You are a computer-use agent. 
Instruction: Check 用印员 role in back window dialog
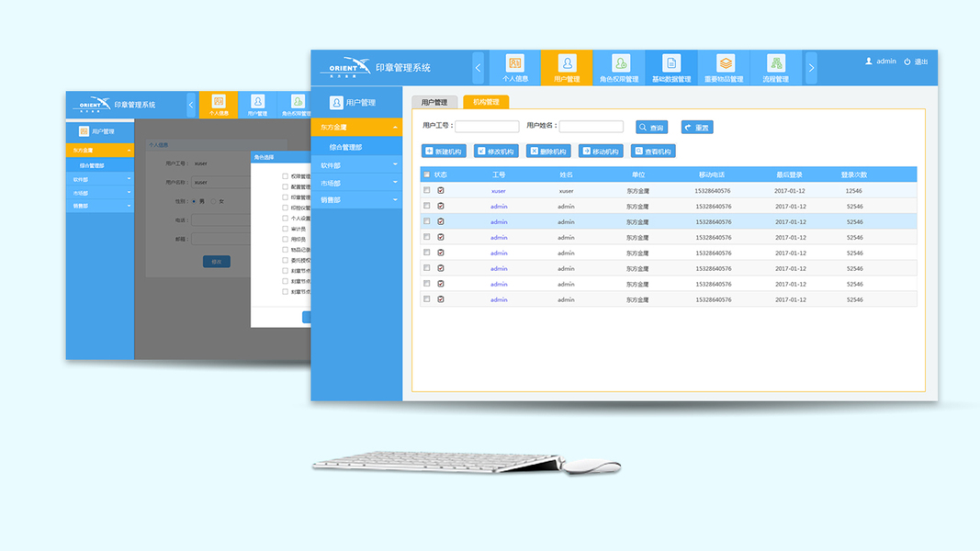click(x=285, y=240)
